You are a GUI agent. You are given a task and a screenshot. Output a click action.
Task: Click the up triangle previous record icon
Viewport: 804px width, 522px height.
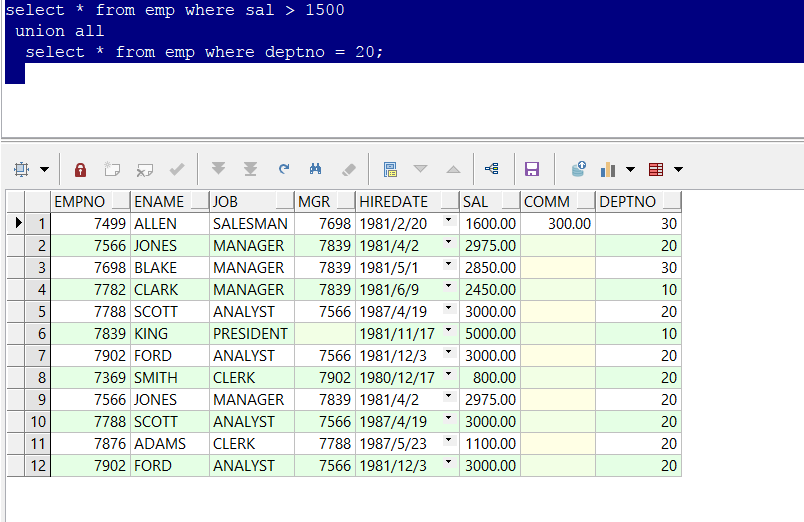point(453,169)
